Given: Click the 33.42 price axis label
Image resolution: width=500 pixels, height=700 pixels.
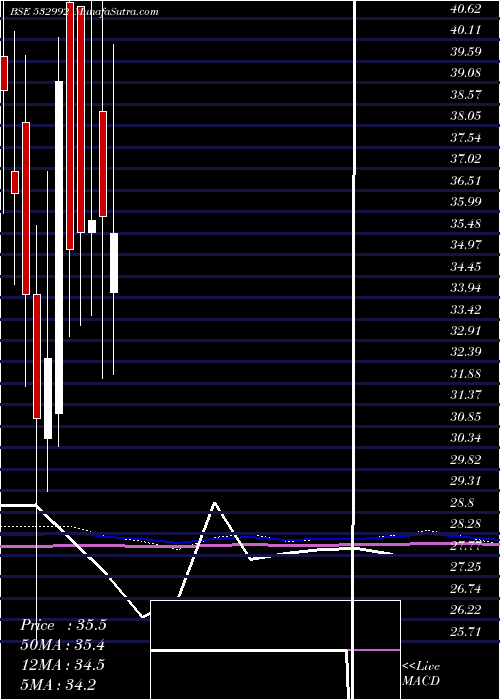Looking at the screenshot, I should 466,309.
